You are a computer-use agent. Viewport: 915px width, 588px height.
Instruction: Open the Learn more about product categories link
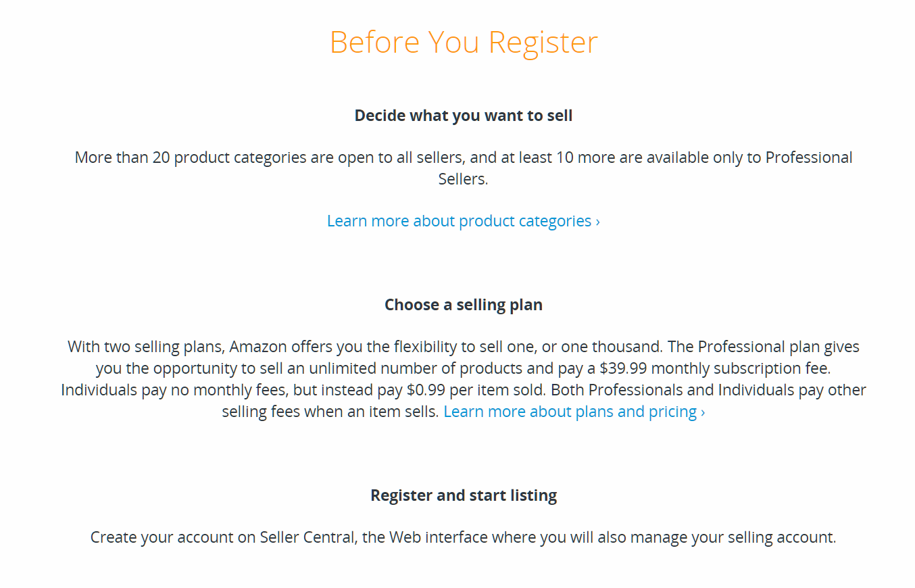[459, 221]
